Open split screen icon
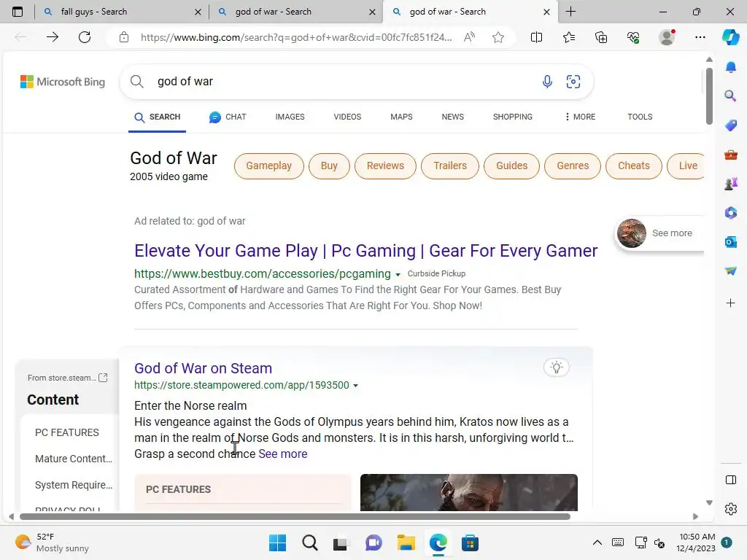747x560 pixels. [536, 37]
